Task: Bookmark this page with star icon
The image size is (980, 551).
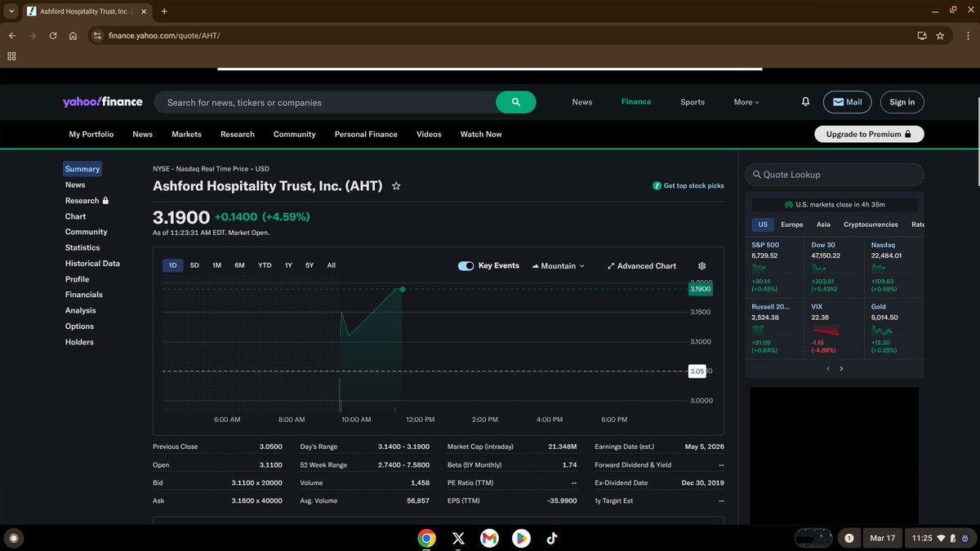Action: coord(940,36)
